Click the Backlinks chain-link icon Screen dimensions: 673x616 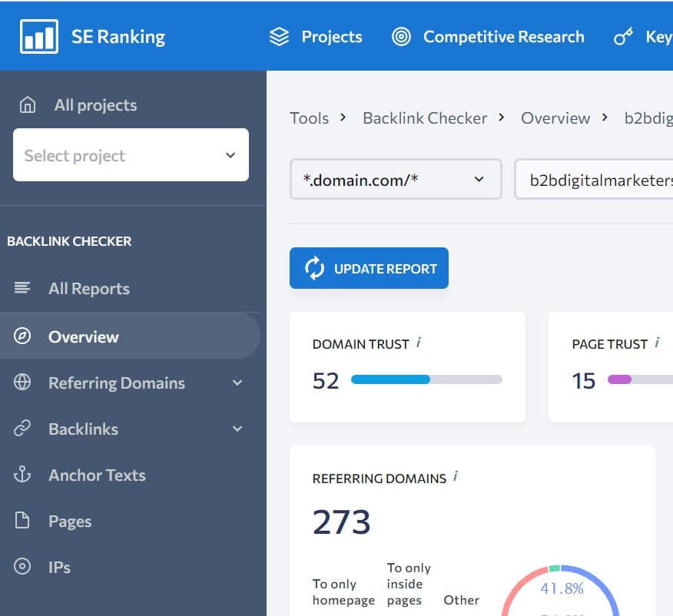tap(22, 428)
